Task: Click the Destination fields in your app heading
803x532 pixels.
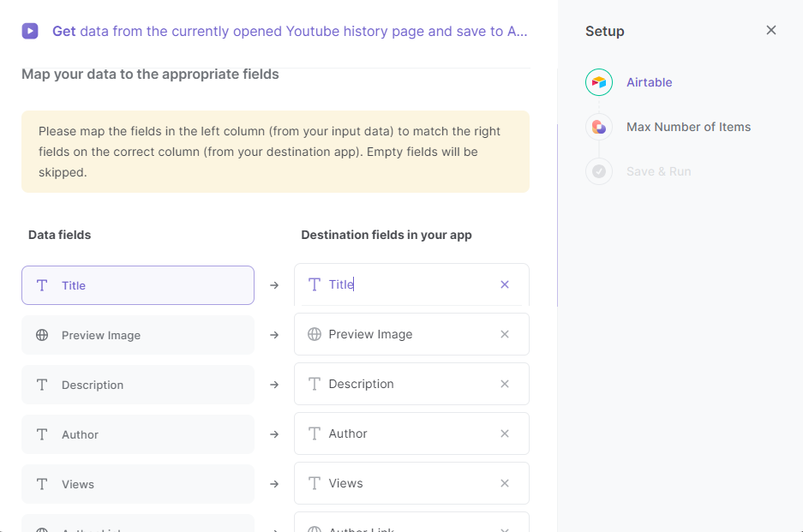Action: [x=387, y=235]
